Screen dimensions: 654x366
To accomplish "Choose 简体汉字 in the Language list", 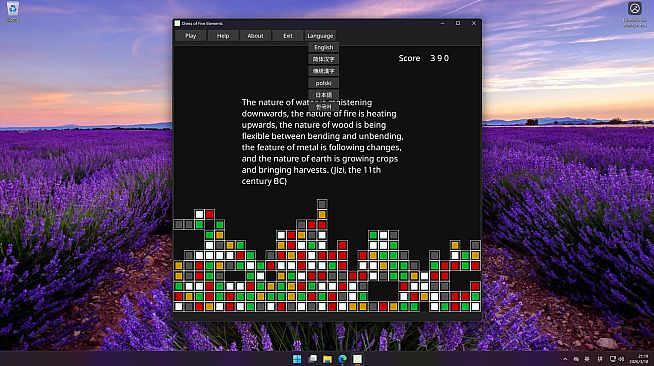I will point(324,59).
